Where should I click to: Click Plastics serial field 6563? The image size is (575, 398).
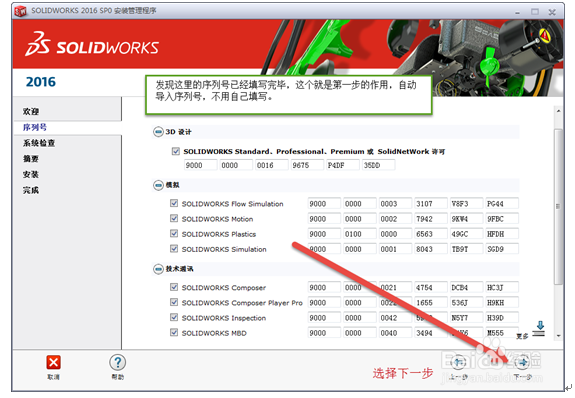(x=431, y=234)
